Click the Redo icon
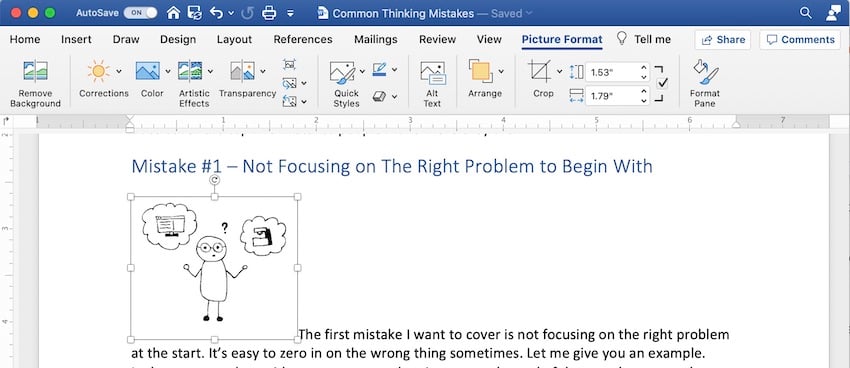Image resolution: width=850 pixels, height=368 pixels. pos(247,13)
